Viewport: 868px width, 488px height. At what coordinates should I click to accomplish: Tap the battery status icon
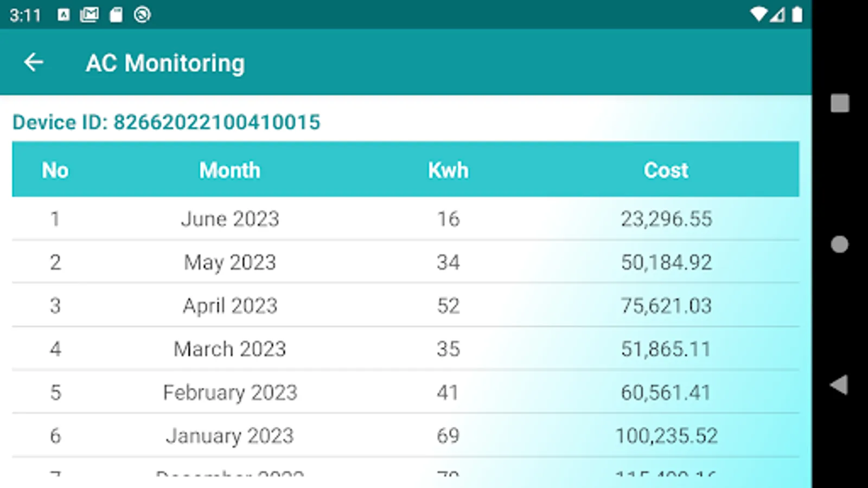[797, 15]
